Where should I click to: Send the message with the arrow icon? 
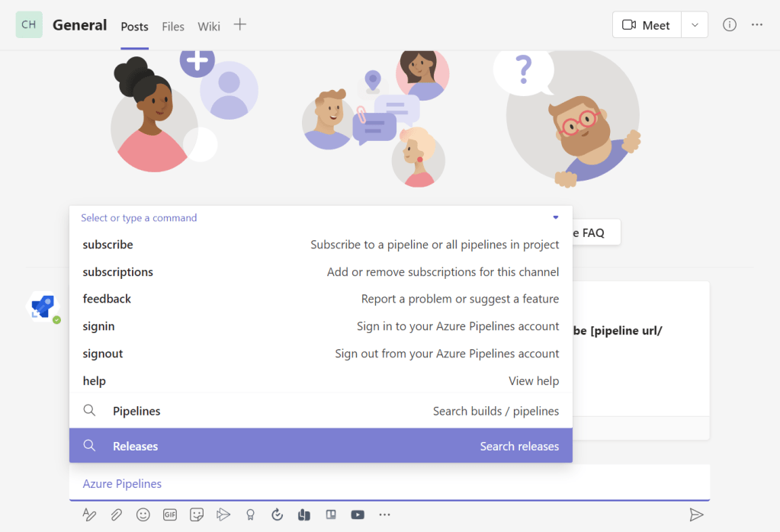(695, 514)
